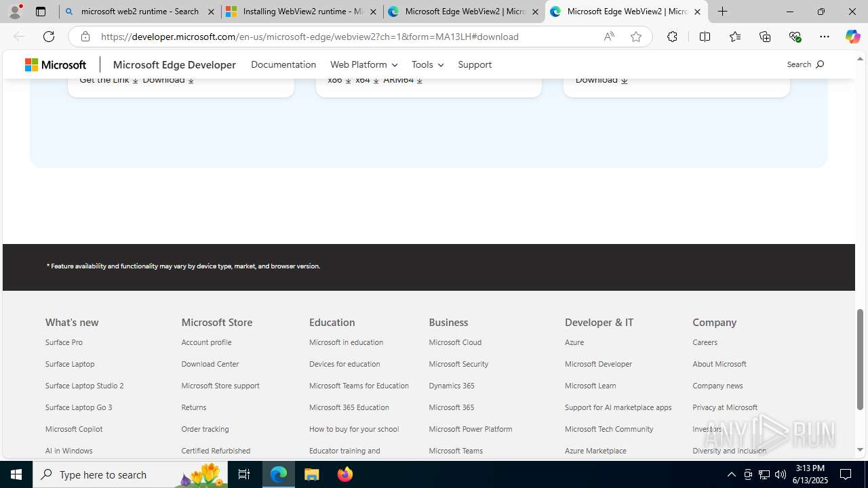Open Microsoft Cloud link

(x=455, y=342)
